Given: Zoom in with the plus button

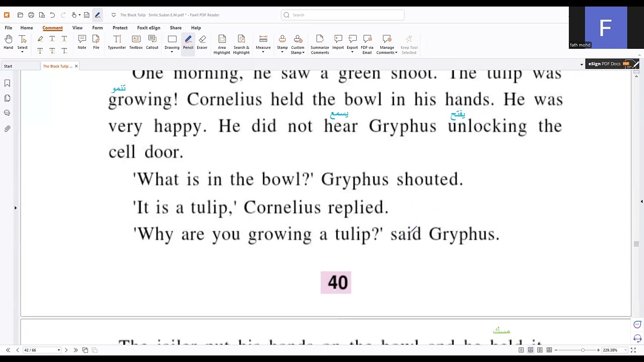Looking at the screenshot, I should point(598,350).
